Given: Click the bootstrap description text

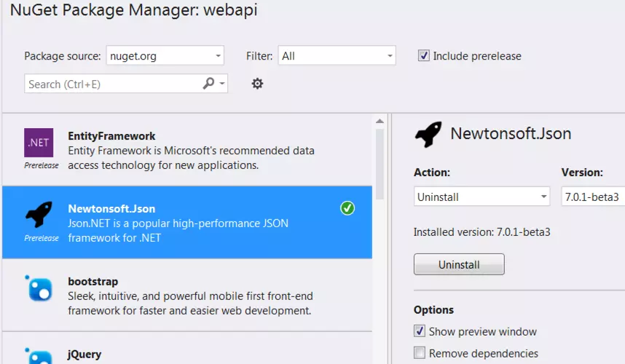Looking at the screenshot, I should pyautogui.click(x=190, y=304).
